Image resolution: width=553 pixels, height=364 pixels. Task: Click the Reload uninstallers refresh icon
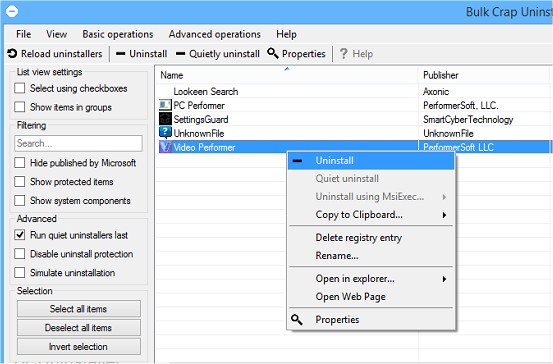click(12, 54)
